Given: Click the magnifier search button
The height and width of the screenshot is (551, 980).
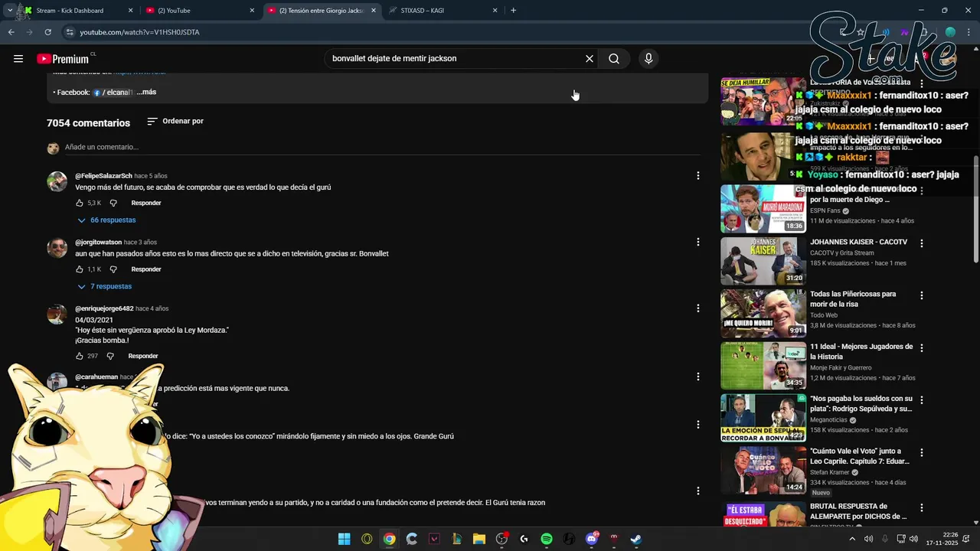Looking at the screenshot, I should pos(614,59).
